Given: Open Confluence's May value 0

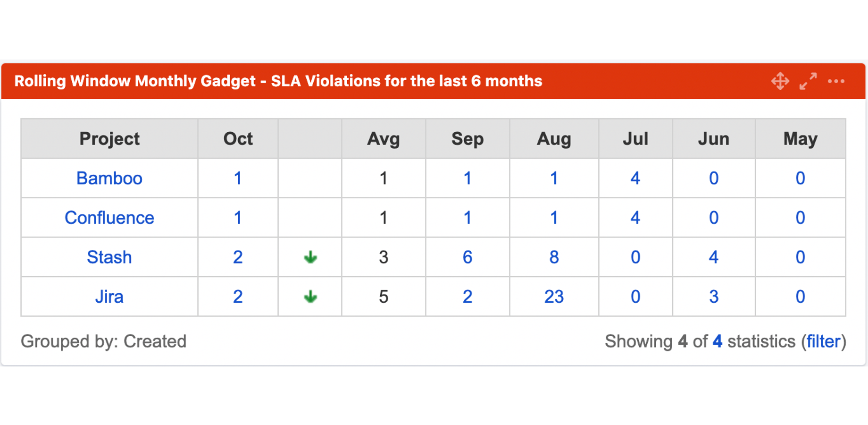Looking at the screenshot, I should tap(801, 218).
